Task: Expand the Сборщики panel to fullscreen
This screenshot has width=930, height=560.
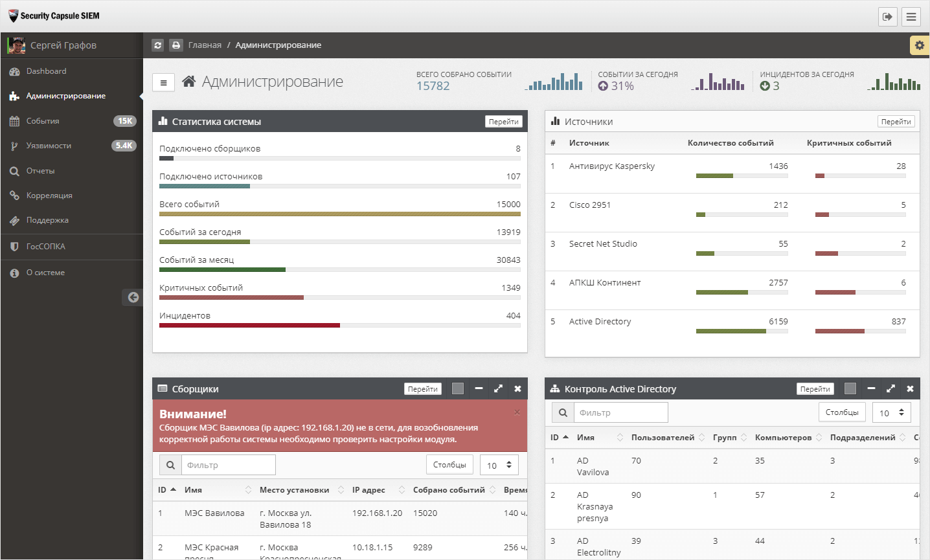Action: pos(498,388)
